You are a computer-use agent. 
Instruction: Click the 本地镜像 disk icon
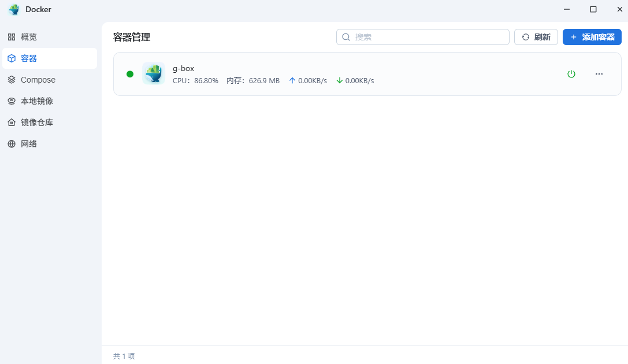[x=12, y=101]
